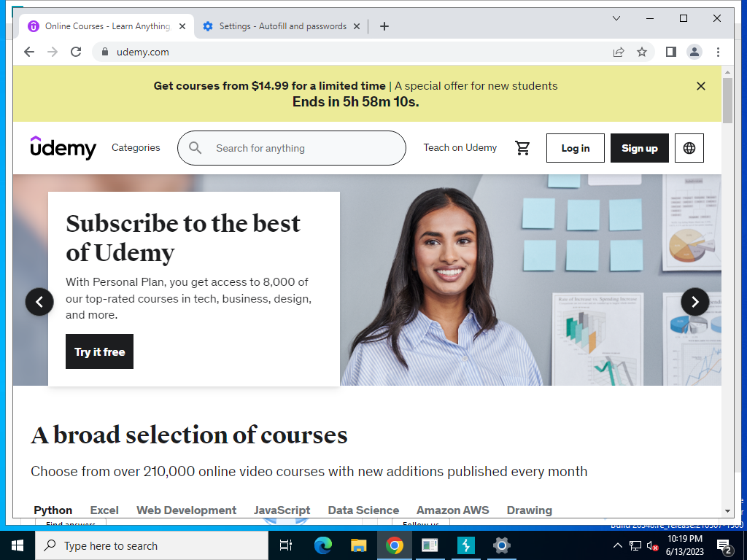Click the Sign up button
Screen dimensions: 747x560
(x=639, y=148)
